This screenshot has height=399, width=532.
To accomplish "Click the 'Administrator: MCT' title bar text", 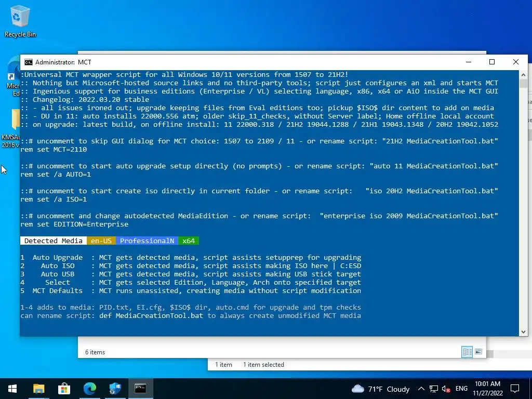I will (x=63, y=62).
